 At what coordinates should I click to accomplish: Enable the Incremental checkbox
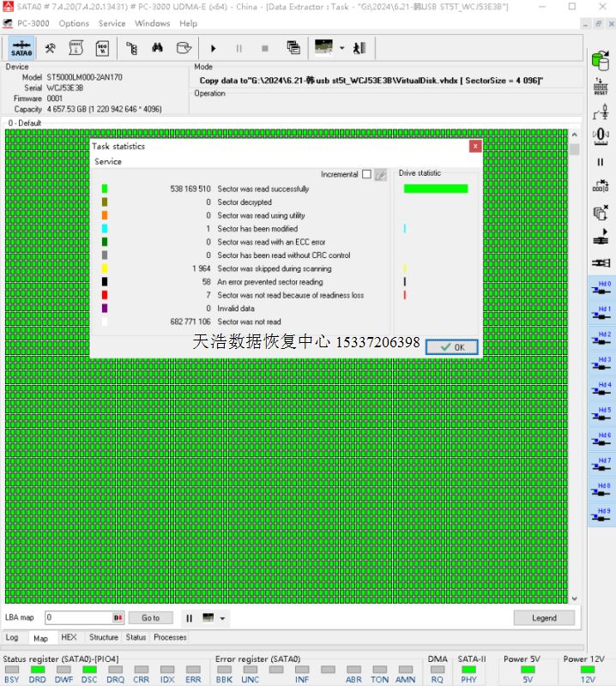tap(366, 174)
